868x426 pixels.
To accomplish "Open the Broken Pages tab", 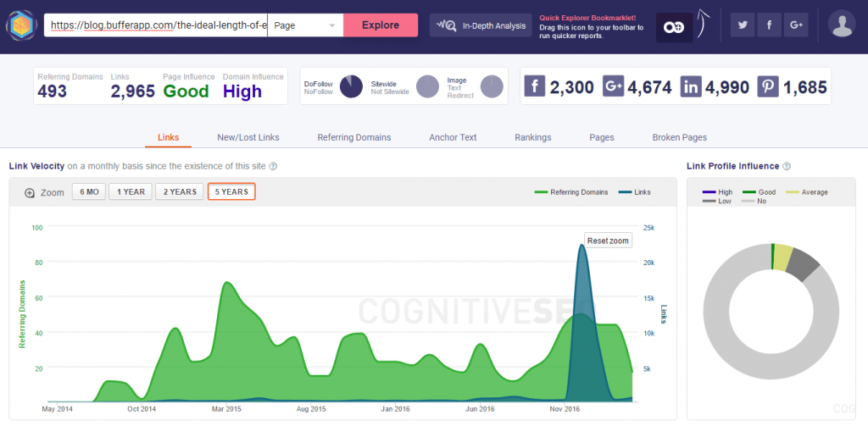I will [679, 137].
